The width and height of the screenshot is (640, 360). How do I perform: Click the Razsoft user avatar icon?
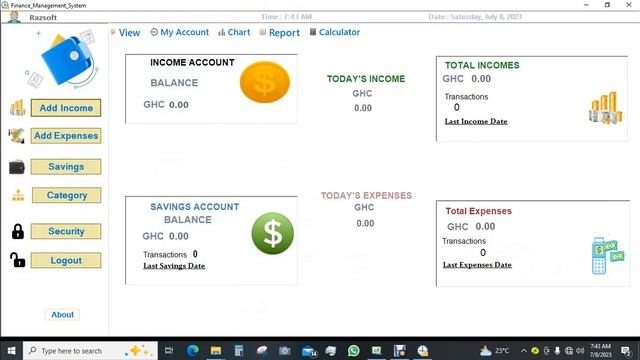point(14,17)
